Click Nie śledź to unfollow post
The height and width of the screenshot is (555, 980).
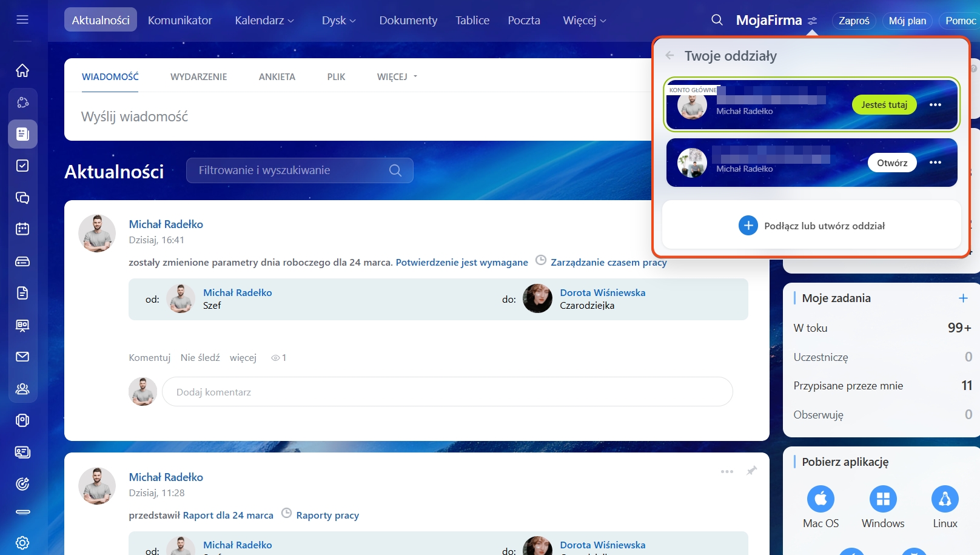click(200, 358)
